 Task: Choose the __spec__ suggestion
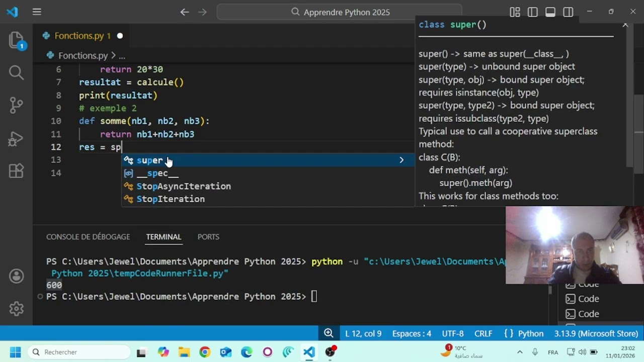coord(268,173)
